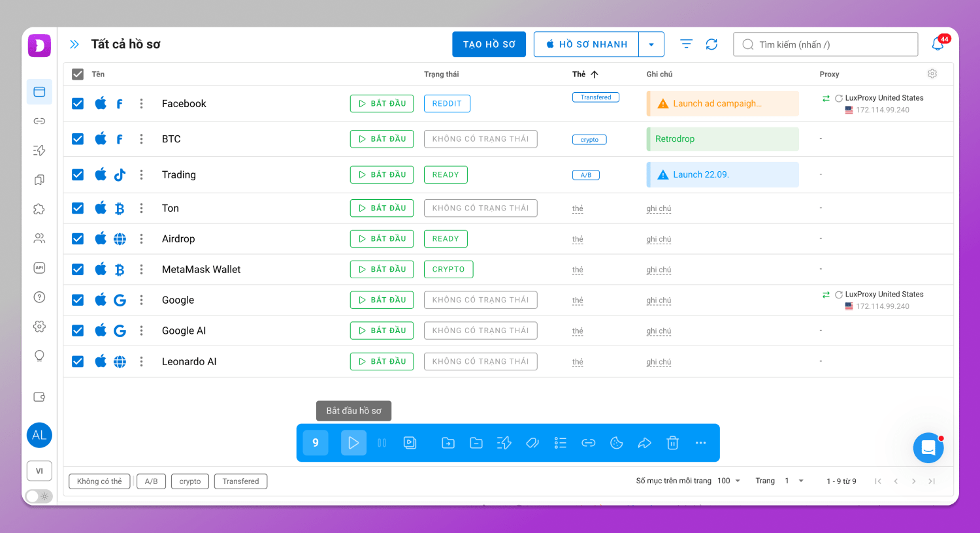The height and width of the screenshot is (533, 980).
Task: Expand the sidebar with double chevron
Action: coord(74,44)
